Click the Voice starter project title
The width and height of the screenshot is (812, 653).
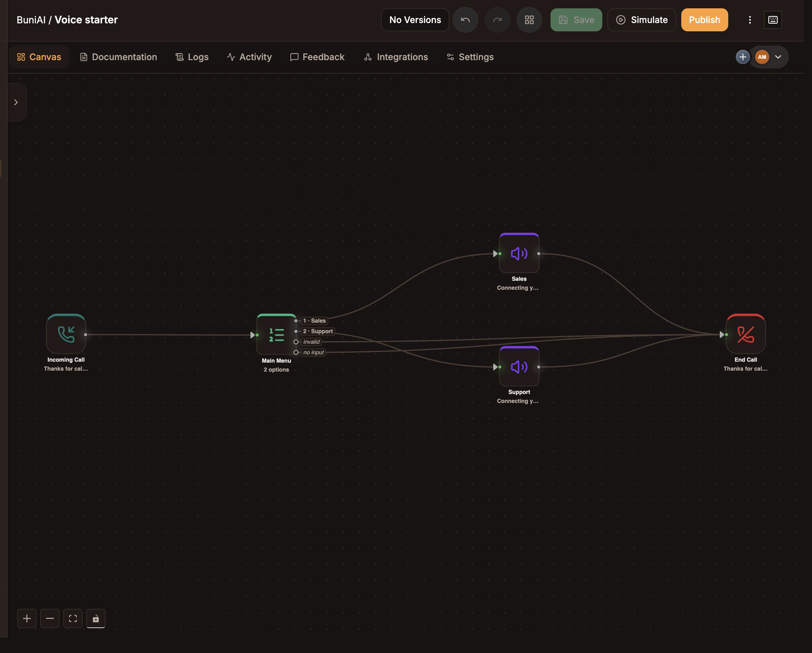click(86, 20)
